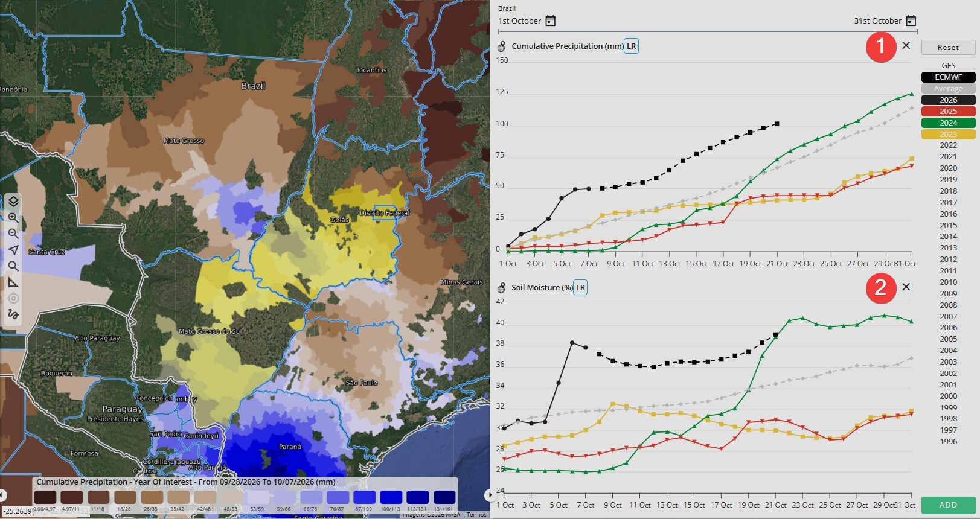Click the Reset button
This screenshot has height=519, width=980.
pyautogui.click(x=948, y=48)
